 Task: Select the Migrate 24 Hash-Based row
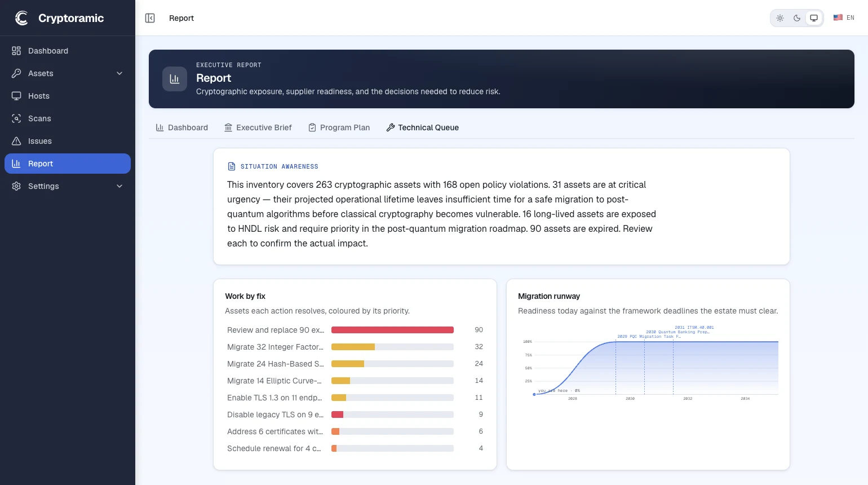[355, 364]
